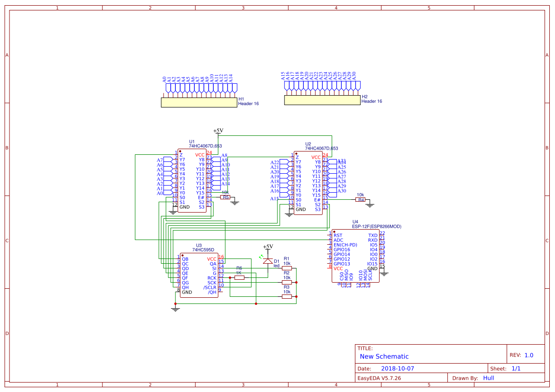Select ground symbol at U4 GND pin
555x392 pixels.
(x=384, y=273)
